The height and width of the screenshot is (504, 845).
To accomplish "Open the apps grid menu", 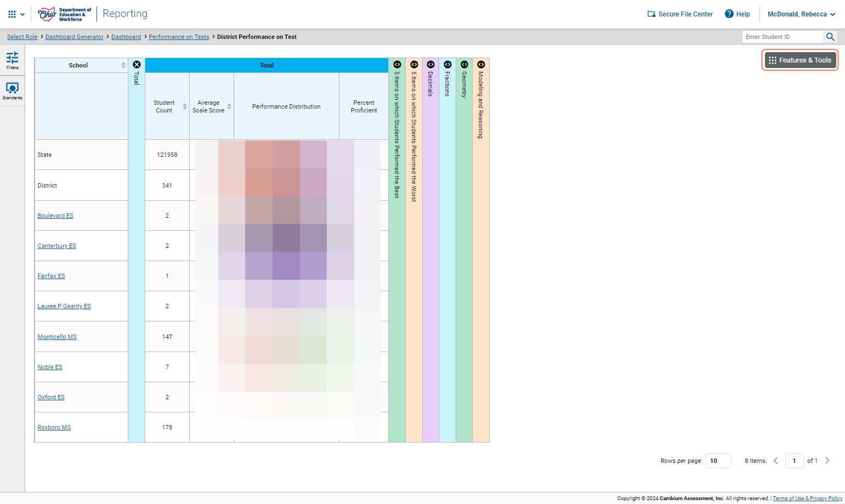I will pos(16,14).
